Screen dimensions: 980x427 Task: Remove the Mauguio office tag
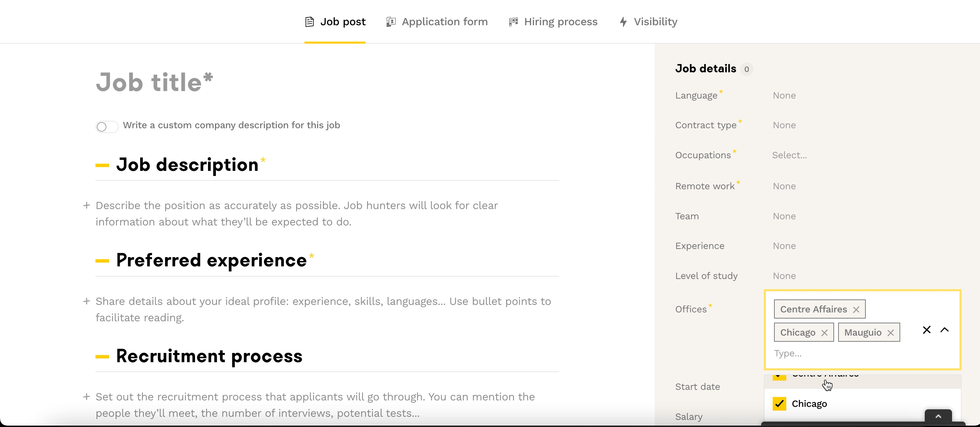(891, 333)
